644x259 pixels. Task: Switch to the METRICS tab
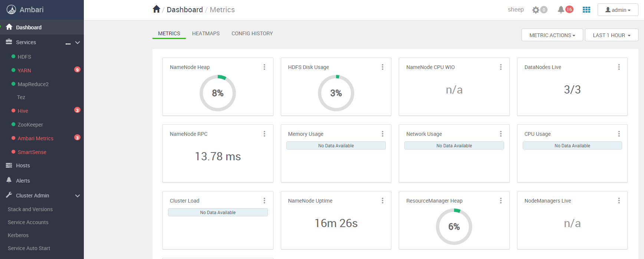point(169,33)
